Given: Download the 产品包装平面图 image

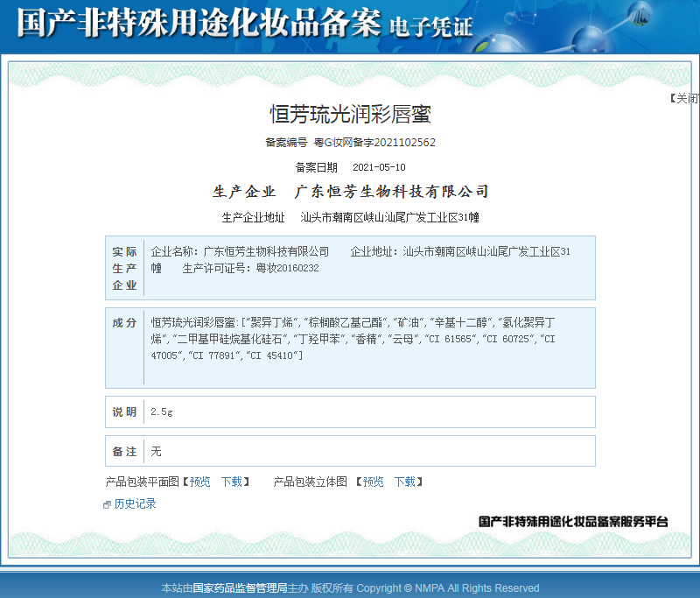Looking at the screenshot, I should click(232, 482).
